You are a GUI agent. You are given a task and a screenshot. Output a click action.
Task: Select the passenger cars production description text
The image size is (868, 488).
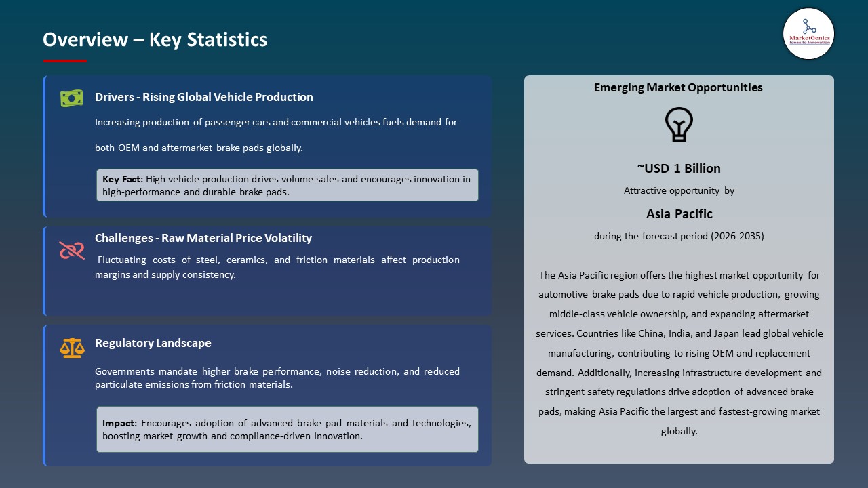(276, 135)
